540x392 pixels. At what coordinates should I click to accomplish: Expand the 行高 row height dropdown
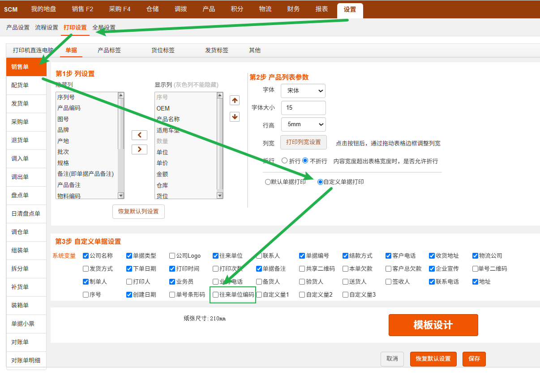coord(303,124)
